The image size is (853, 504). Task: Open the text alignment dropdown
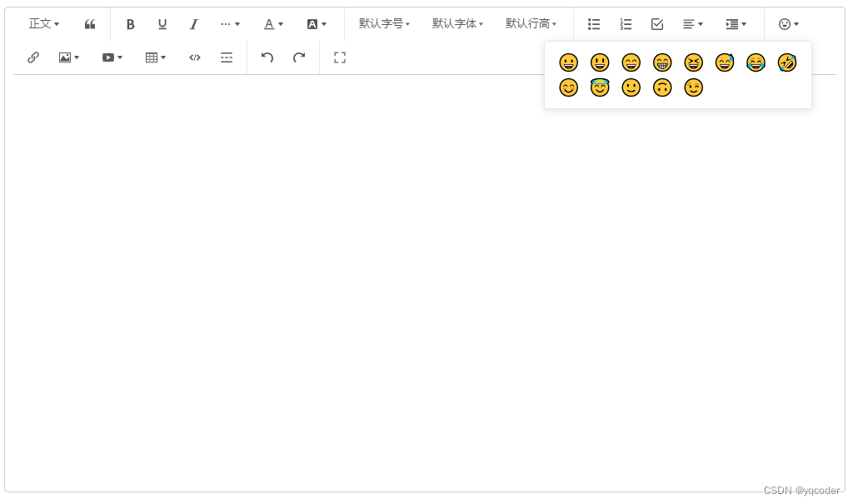coord(692,24)
